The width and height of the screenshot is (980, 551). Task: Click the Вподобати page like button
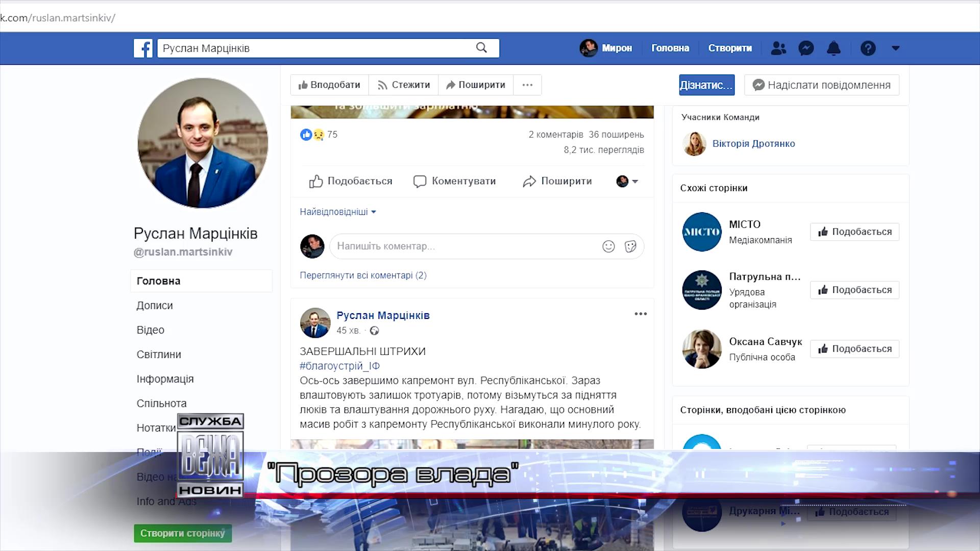[330, 85]
